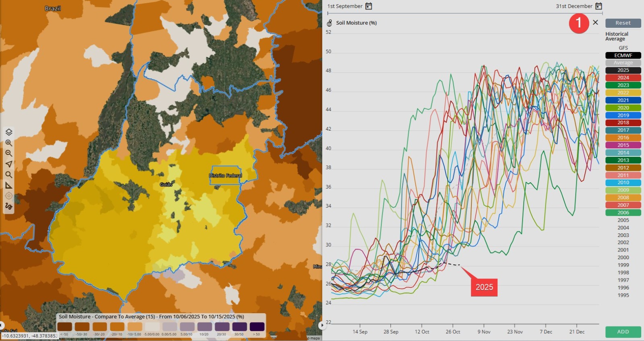Select the freehand draw tool
The height and width of the screenshot is (341, 644).
[x=9, y=206]
